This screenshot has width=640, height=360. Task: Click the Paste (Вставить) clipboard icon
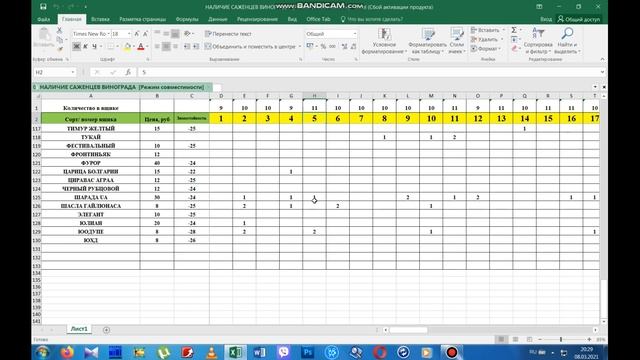(44, 38)
